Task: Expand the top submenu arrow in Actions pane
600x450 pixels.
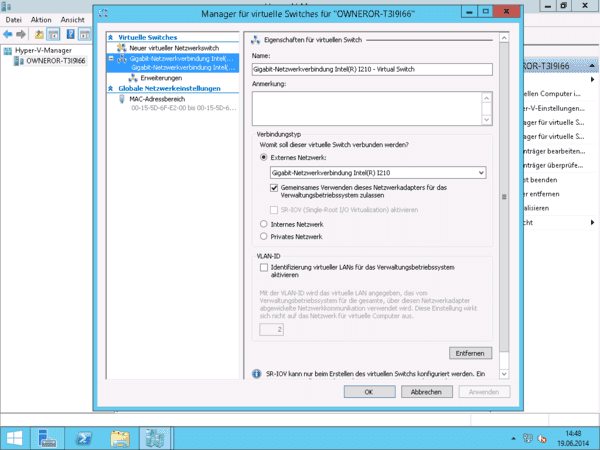Action: coord(592,80)
